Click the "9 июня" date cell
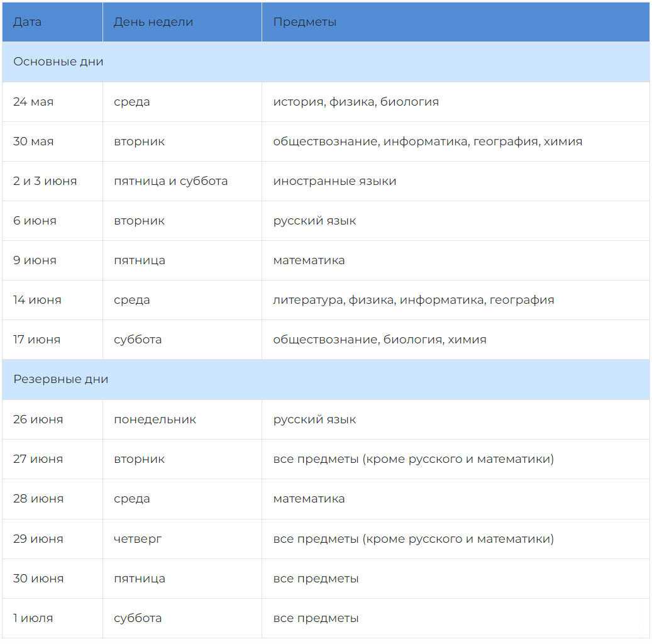The height and width of the screenshot is (644, 652). pos(35,260)
